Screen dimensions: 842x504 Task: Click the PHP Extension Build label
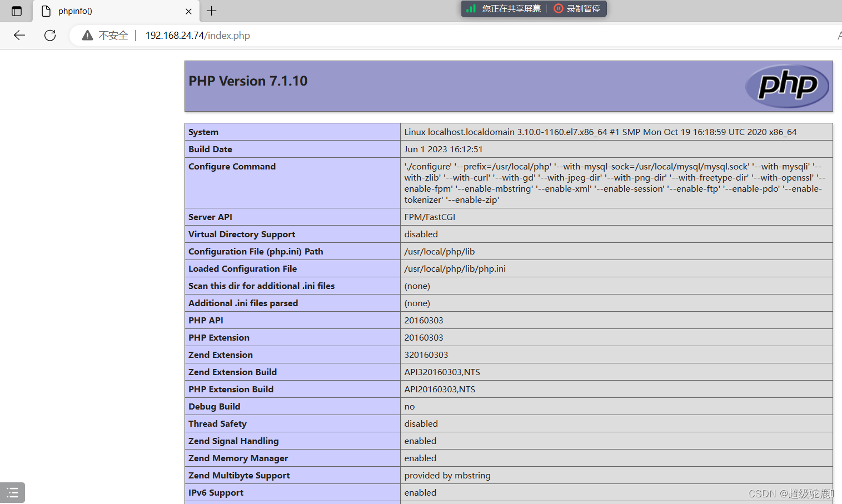point(231,390)
